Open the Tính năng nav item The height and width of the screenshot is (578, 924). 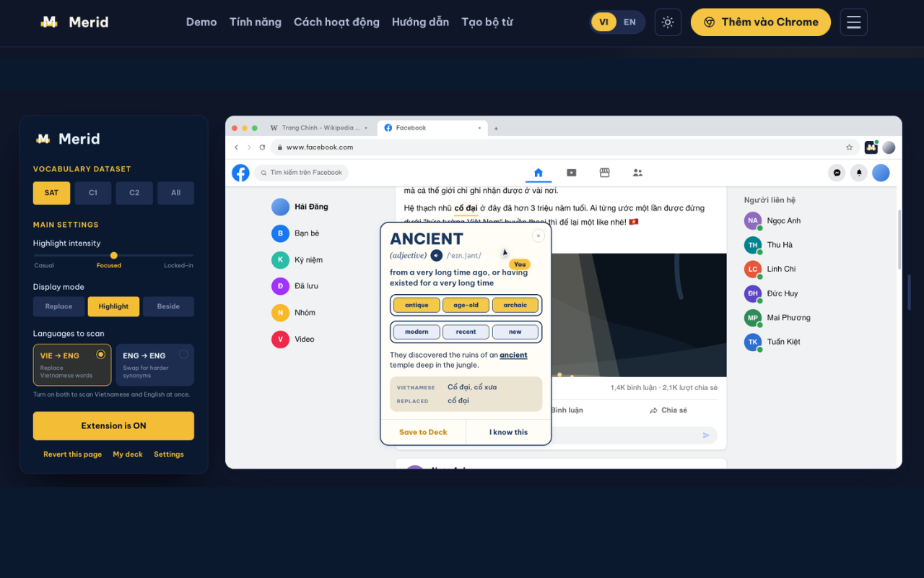[256, 22]
